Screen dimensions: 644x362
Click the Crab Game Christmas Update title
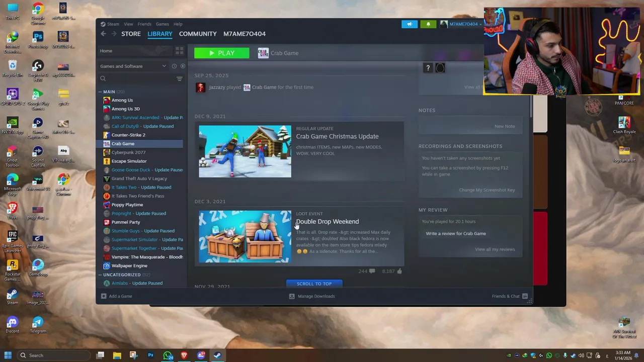pos(337,136)
